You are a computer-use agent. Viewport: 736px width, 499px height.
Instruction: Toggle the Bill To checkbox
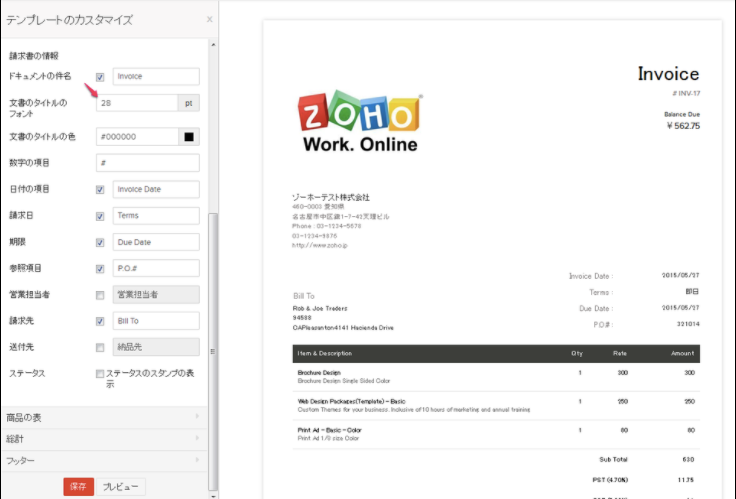pyautogui.click(x=100, y=321)
